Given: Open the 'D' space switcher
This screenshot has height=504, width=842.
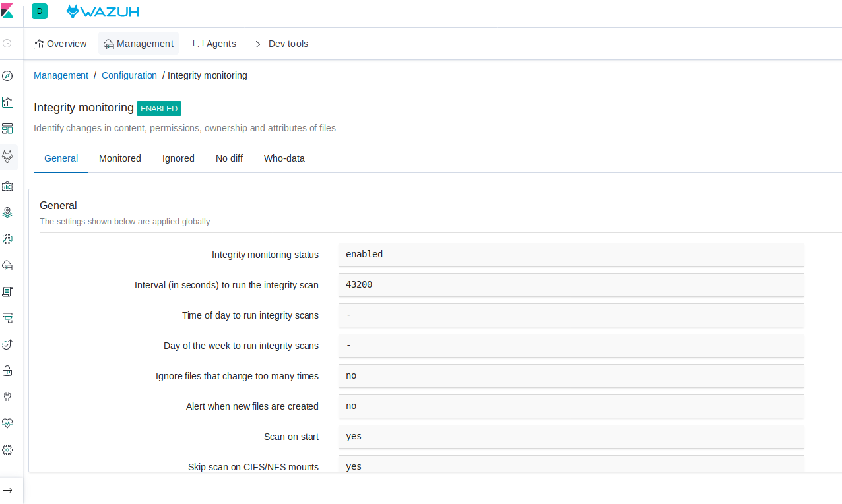Looking at the screenshot, I should pos(39,11).
